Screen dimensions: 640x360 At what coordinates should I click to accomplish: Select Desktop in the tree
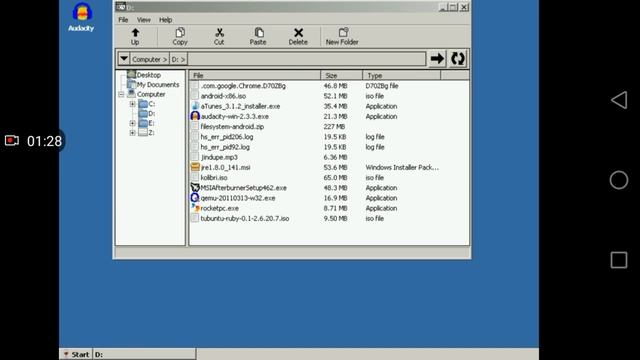click(149, 75)
